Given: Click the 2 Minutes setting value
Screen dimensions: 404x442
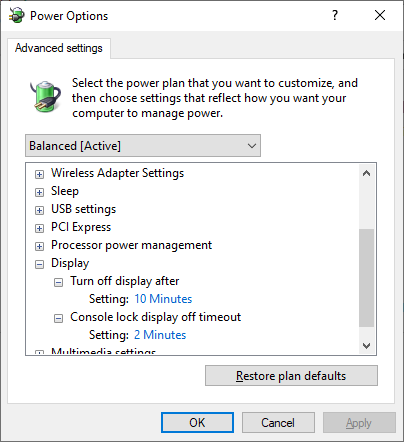Looking at the screenshot, I should point(160,335).
